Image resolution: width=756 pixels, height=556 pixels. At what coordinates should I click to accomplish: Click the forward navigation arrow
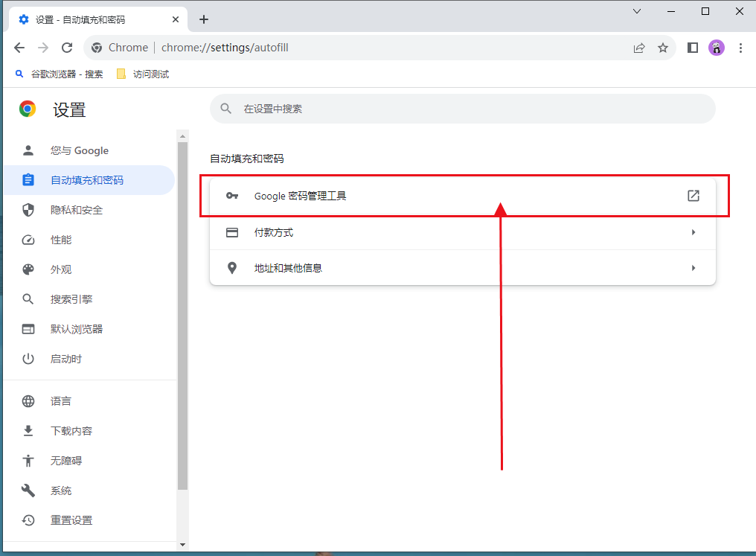[43, 48]
